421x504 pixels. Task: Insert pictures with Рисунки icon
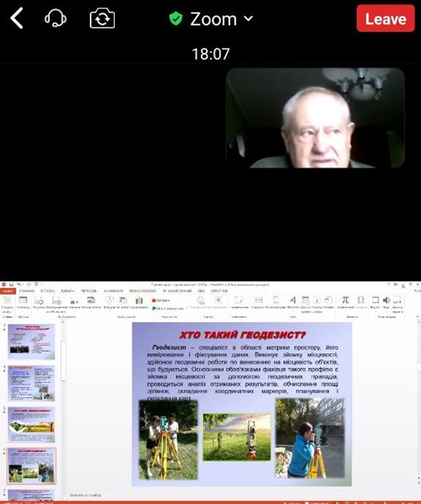pos(39,303)
